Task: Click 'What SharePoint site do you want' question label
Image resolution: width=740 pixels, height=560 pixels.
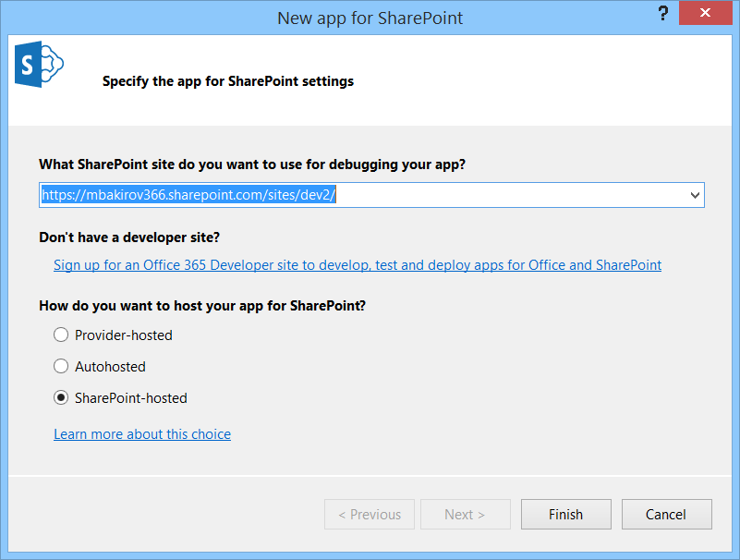Action: pos(252,164)
